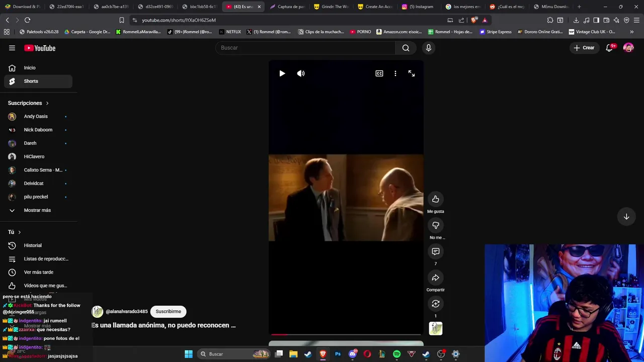
Task: Open the Andy Oasis subscription
Action: (38, 117)
